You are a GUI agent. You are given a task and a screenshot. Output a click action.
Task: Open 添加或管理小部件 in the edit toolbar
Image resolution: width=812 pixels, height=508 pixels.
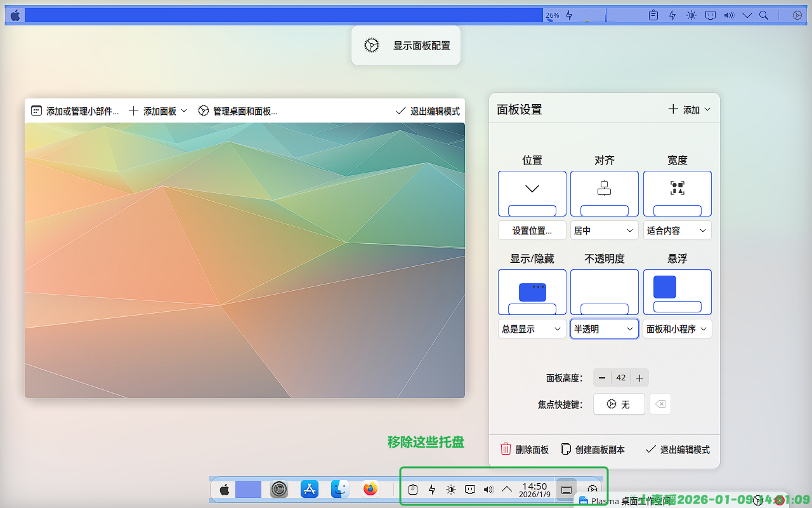(x=75, y=111)
